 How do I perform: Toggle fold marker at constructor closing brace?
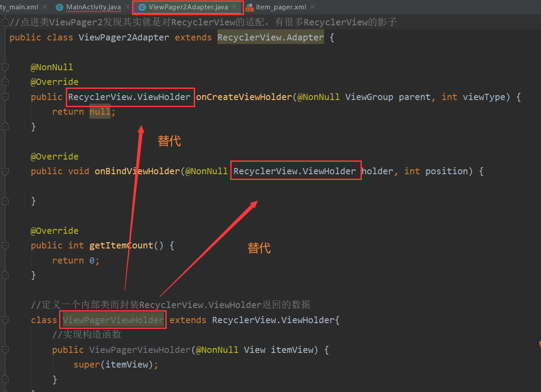(x=5, y=380)
